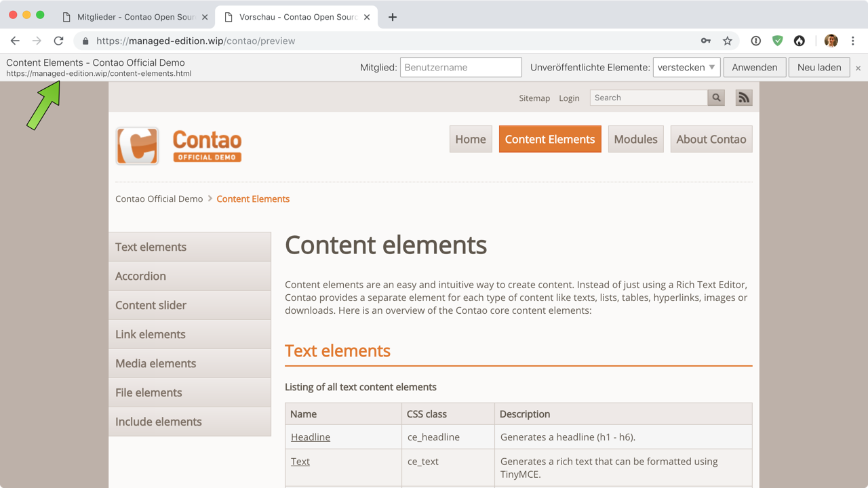Bookmark page with the star icon
This screenshot has height=488, width=868.
[728, 41]
